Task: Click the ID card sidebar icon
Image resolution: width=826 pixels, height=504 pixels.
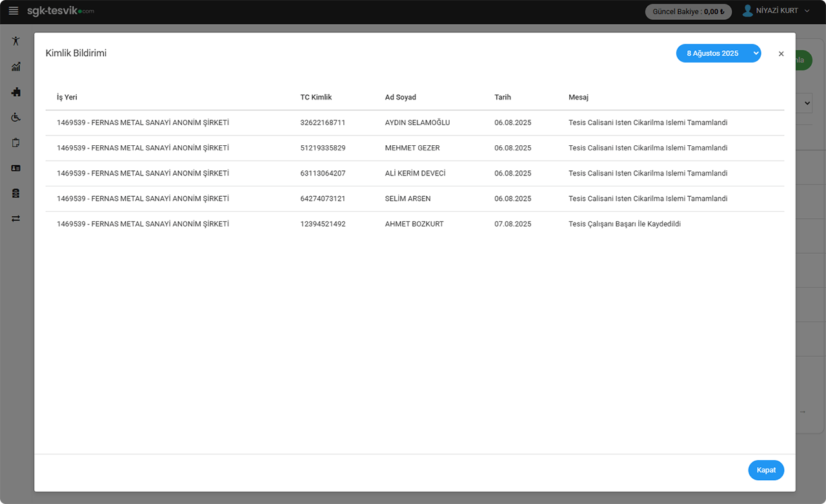Action: [x=16, y=168]
